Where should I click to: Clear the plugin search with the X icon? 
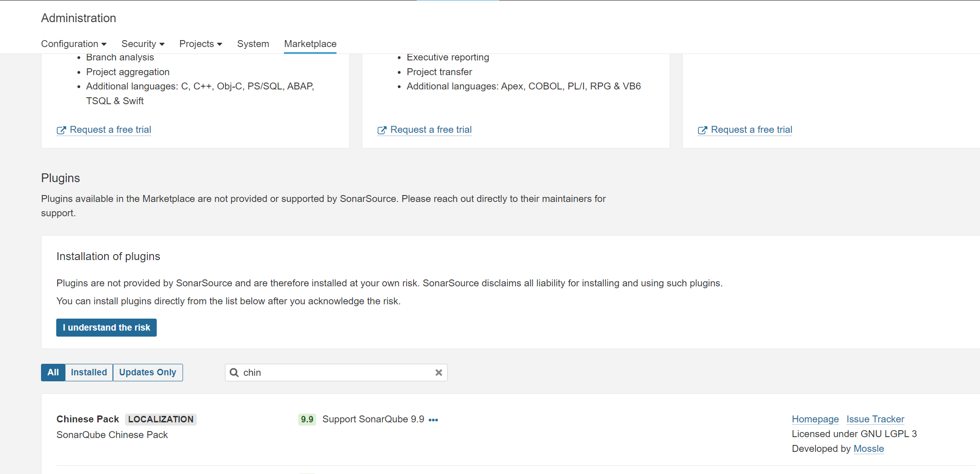click(439, 373)
